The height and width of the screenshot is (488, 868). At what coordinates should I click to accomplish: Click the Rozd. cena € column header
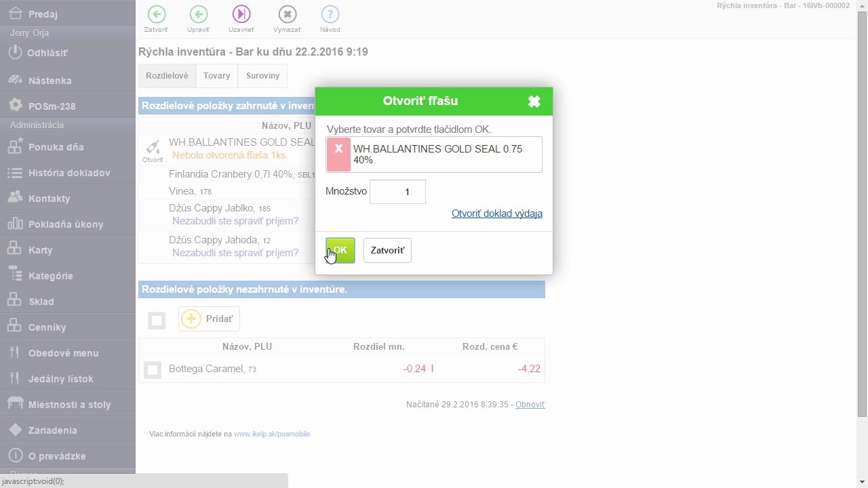pyautogui.click(x=490, y=346)
